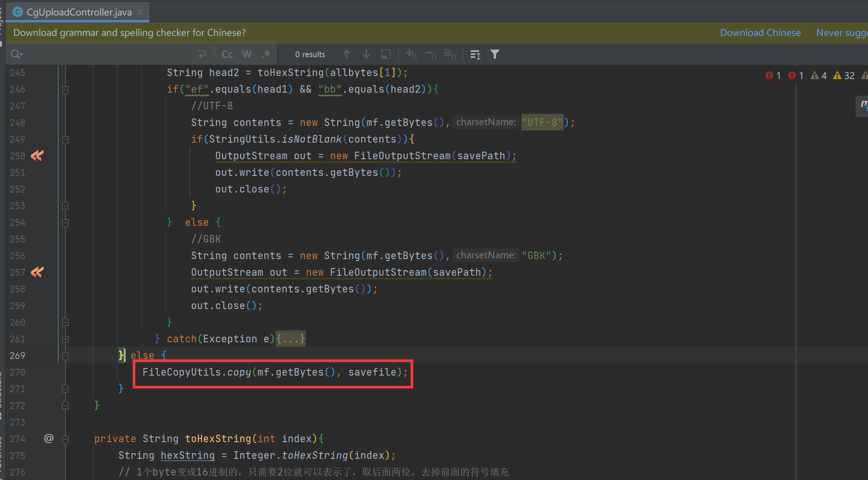Click FileOutputStream(savePath) on line 250
868x480 pixels.
tap(432, 156)
